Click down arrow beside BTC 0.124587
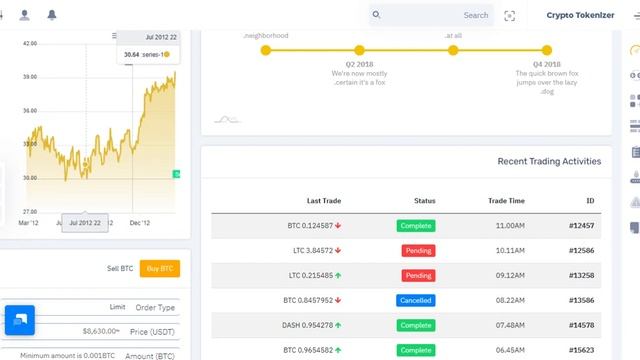 pyautogui.click(x=338, y=225)
